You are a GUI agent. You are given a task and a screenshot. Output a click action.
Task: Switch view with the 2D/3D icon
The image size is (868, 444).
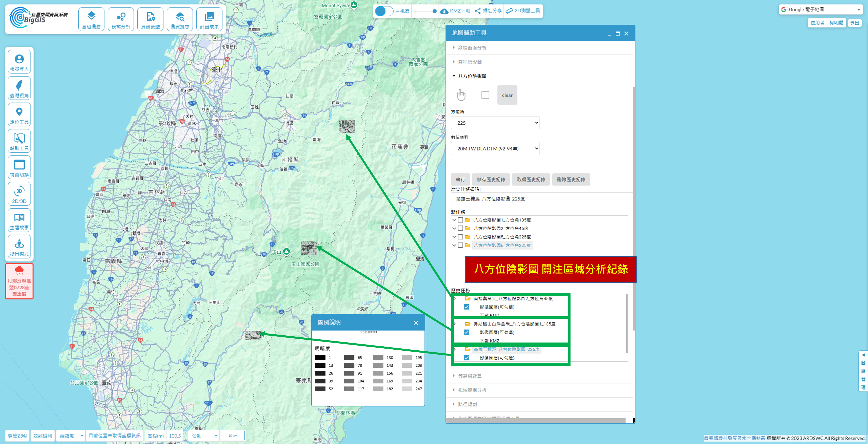[19, 194]
